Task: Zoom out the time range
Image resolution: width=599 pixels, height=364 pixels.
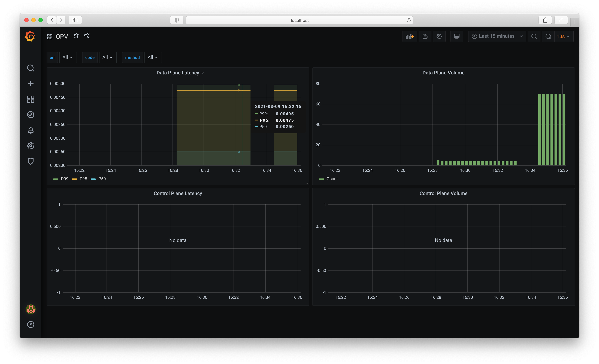Action: [534, 36]
